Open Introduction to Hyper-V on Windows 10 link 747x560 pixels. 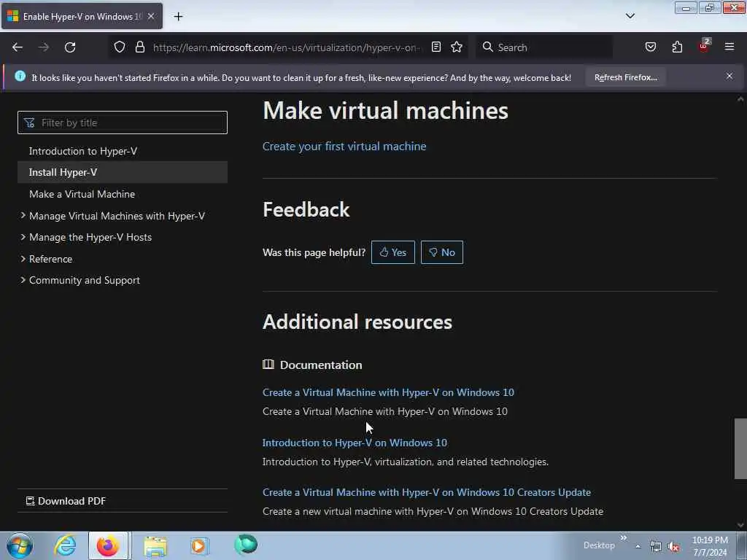pos(355,443)
